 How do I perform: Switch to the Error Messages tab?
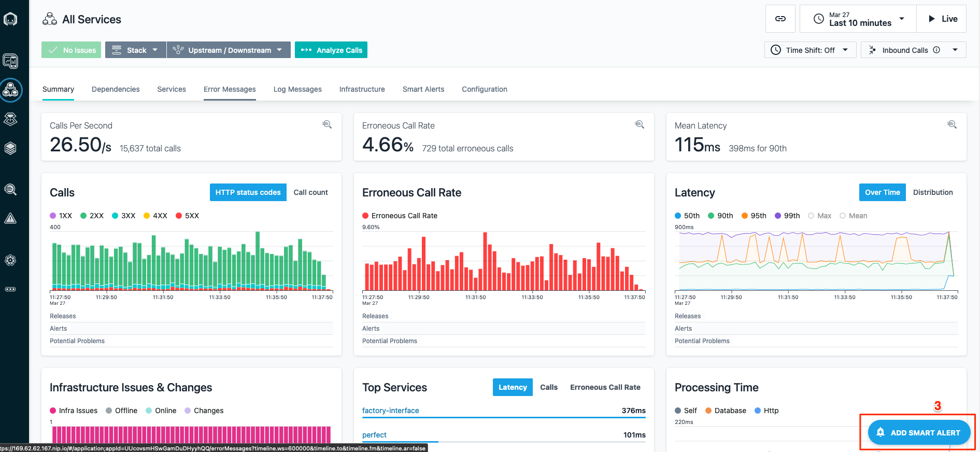pyautogui.click(x=230, y=89)
